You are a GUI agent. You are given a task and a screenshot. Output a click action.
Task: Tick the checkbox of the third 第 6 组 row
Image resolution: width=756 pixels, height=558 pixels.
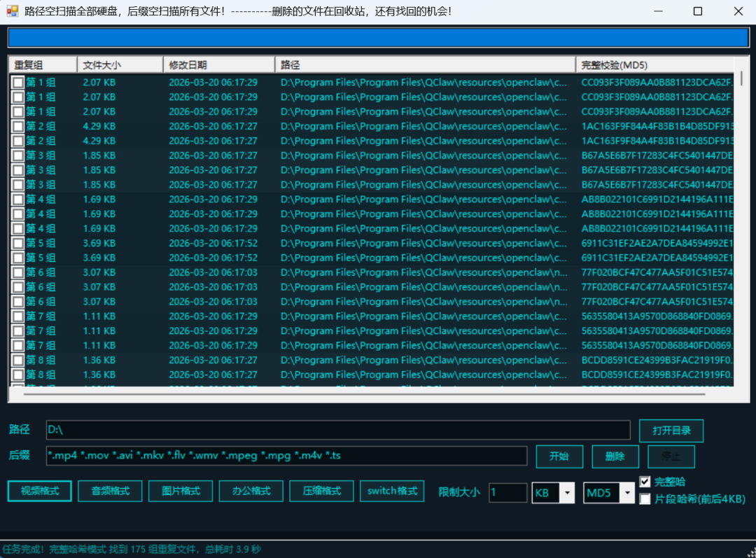pyautogui.click(x=17, y=302)
